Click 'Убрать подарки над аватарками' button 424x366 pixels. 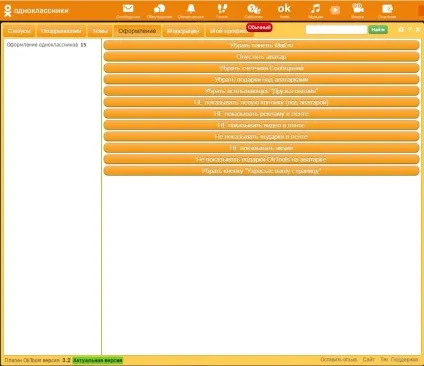click(261, 79)
